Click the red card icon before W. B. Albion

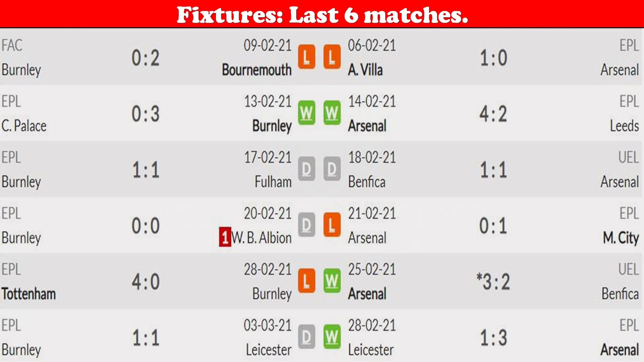[225, 237]
